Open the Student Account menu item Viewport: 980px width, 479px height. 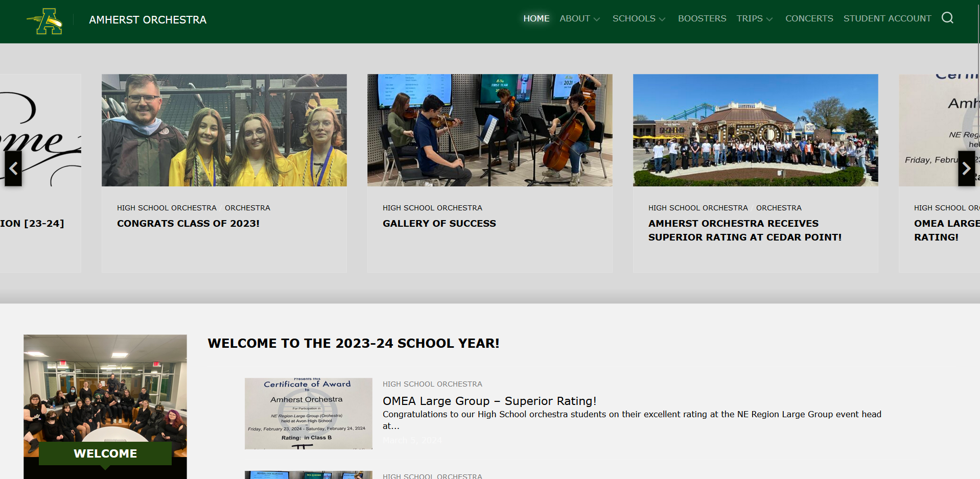click(887, 18)
